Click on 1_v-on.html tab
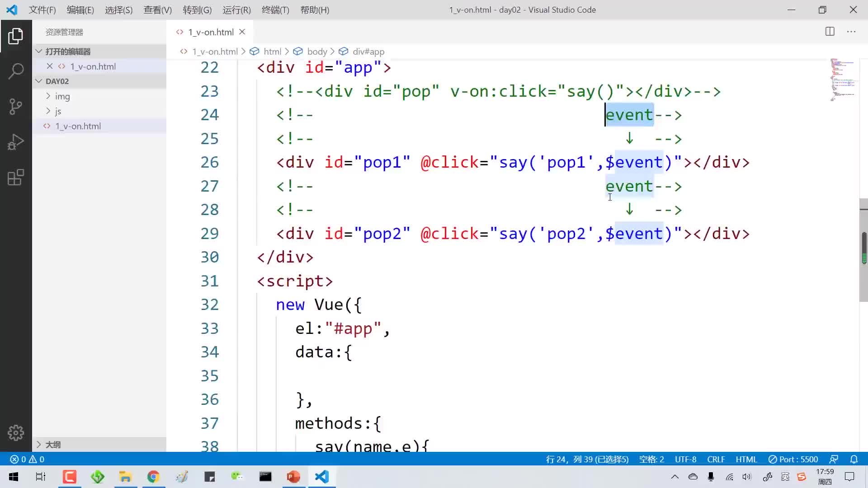 pyautogui.click(x=211, y=32)
